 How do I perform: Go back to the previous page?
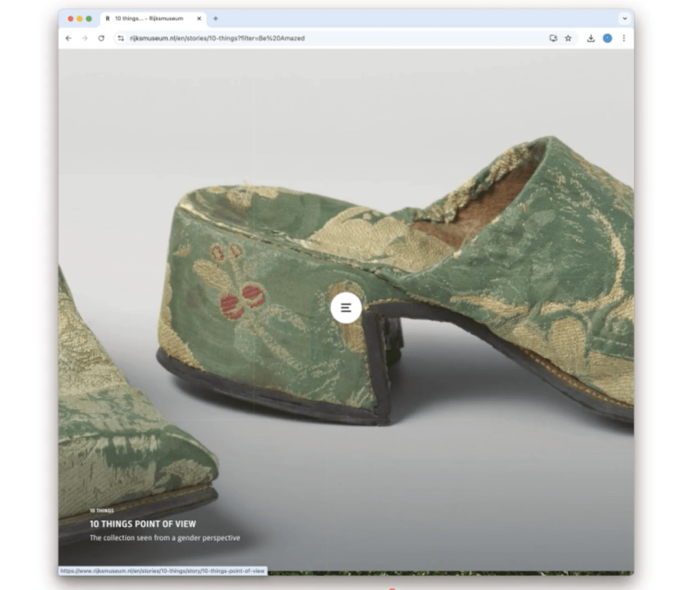(x=68, y=38)
